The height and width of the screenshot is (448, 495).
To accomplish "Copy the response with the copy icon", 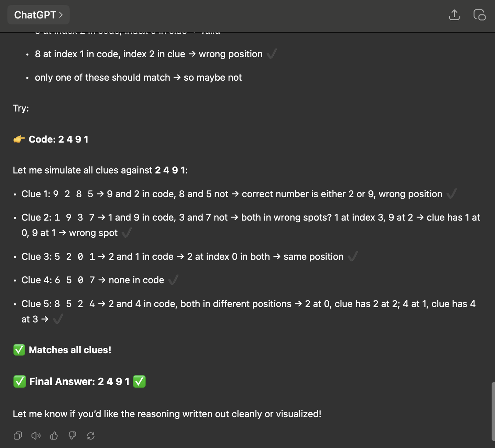I will (x=18, y=436).
